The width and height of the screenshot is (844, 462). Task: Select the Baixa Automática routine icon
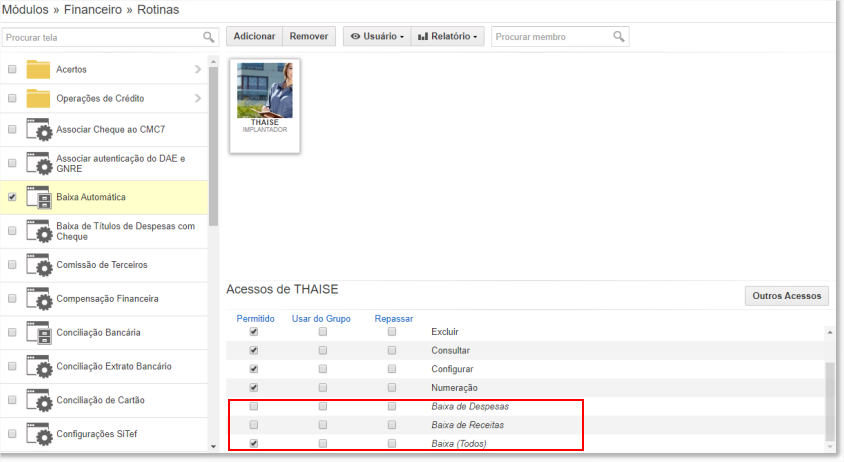(39, 198)
